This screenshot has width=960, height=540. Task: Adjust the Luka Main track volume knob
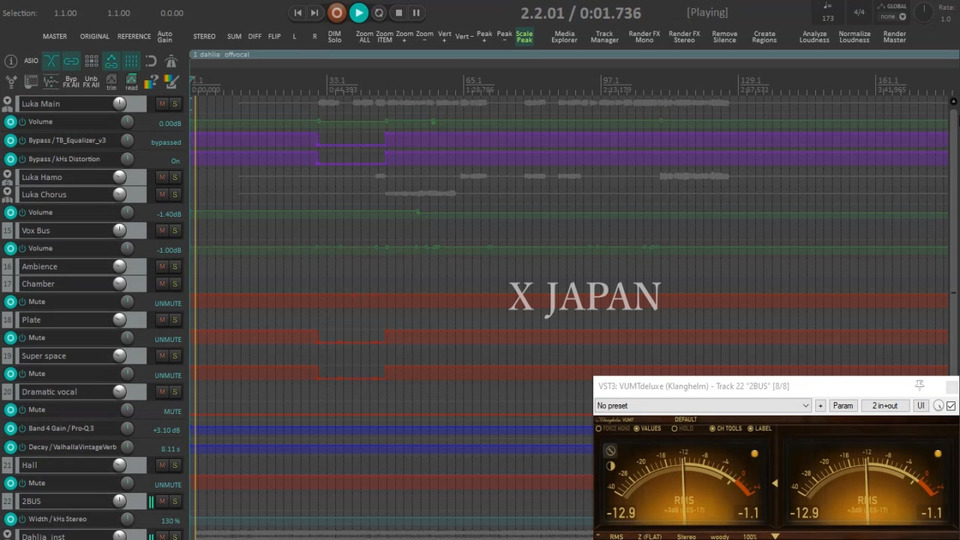119,103
